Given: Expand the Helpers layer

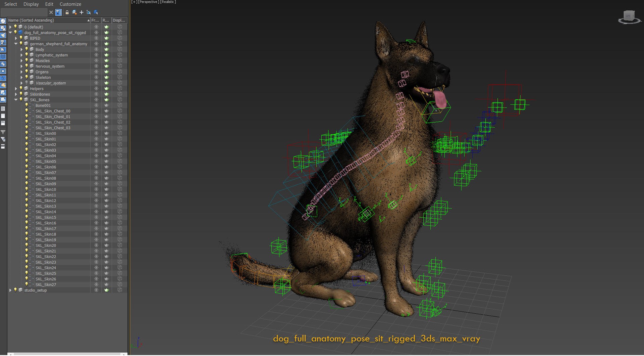Looking at the screenshot, I should tap(16, 89).
